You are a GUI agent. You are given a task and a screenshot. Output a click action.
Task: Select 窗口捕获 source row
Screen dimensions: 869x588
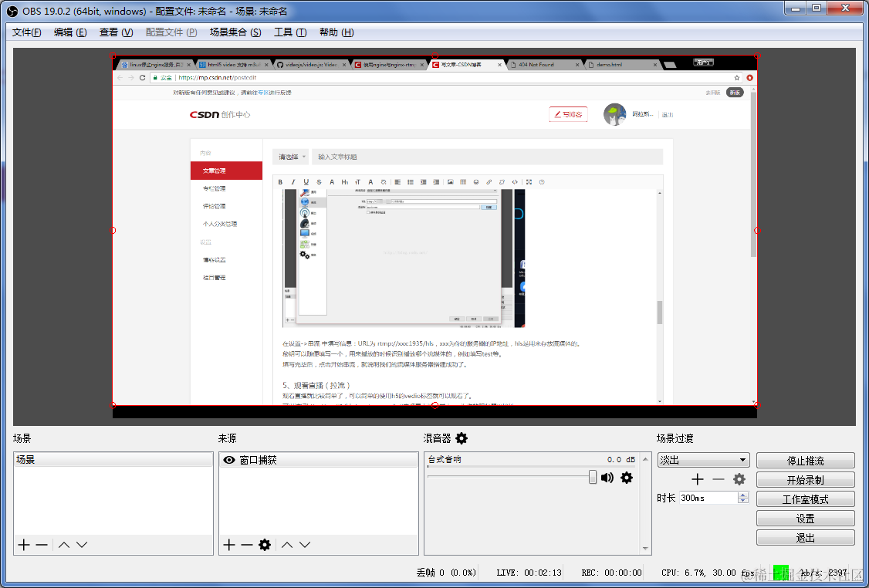(x=319, y=460)
